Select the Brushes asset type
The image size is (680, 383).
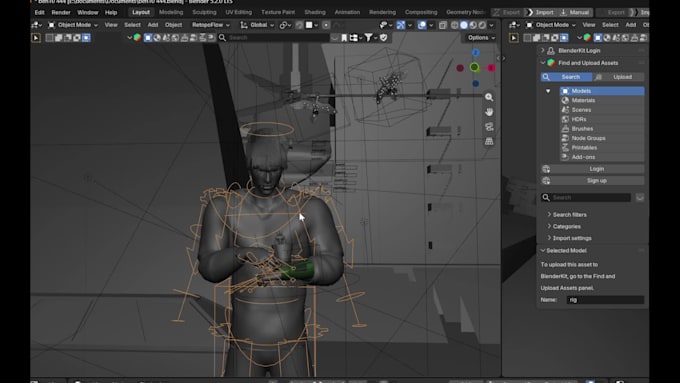click(x=602, y=129)
